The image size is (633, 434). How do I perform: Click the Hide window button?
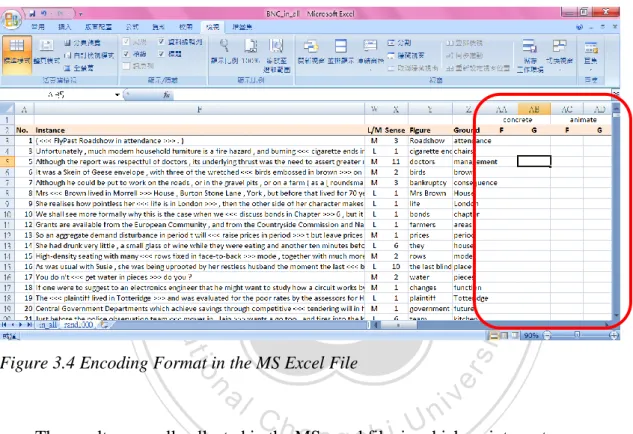click(406, 55)
